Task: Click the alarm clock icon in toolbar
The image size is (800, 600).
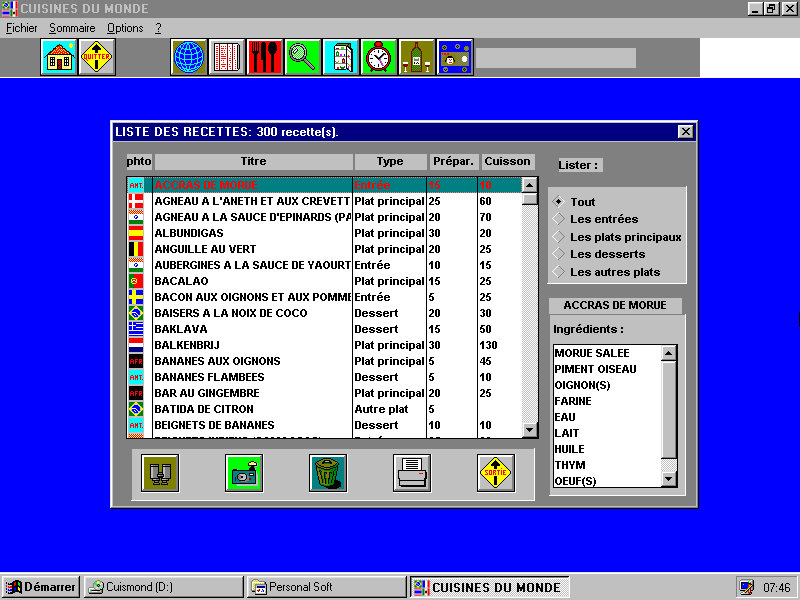Action: (379, 57)
